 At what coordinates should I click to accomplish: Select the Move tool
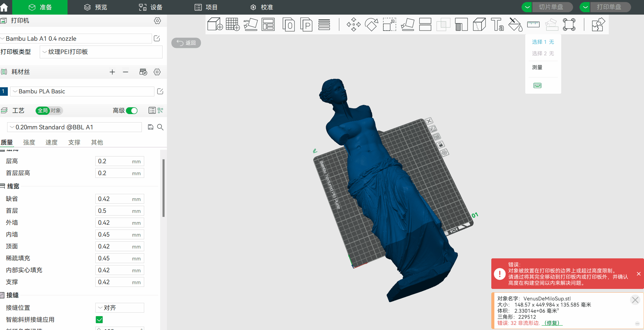[x=354, y=24]
